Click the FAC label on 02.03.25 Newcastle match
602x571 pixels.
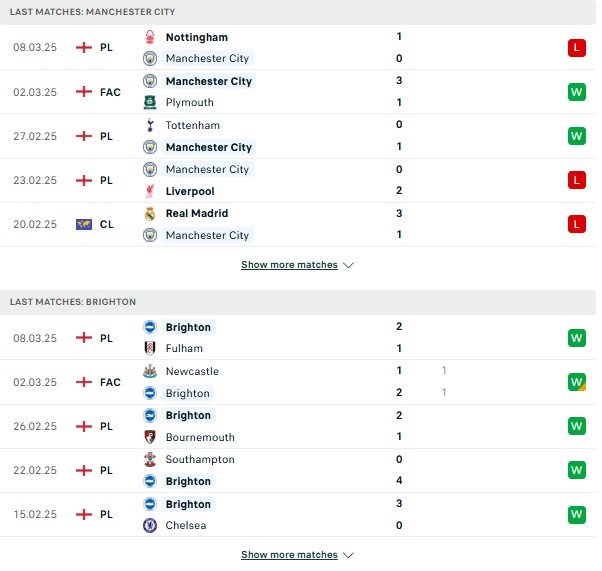click(111, 382)
